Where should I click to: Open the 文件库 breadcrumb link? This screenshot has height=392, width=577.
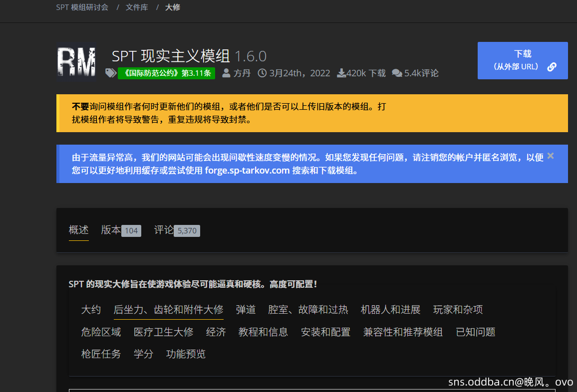click(x=137, y=7)
